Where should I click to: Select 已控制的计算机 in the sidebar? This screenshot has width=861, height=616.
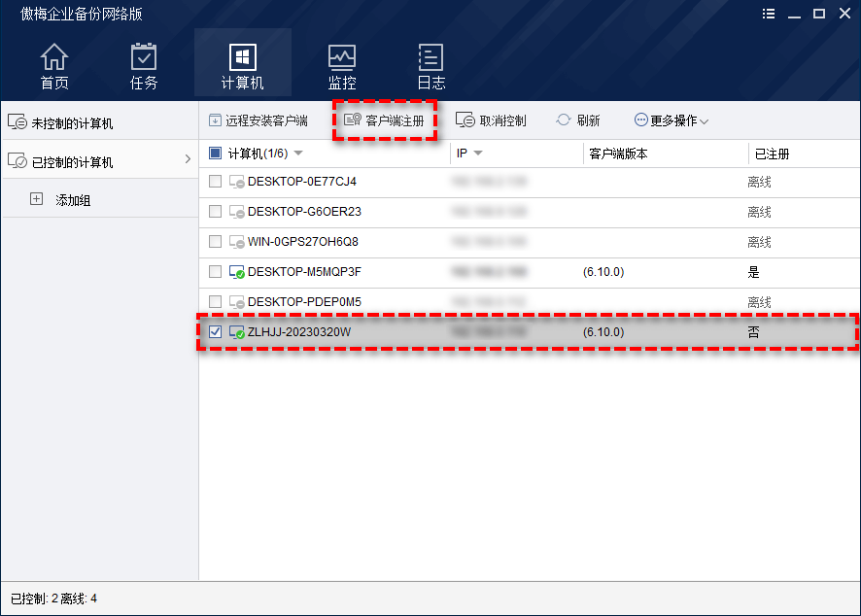pyautogui.click(x=72, y=162)
